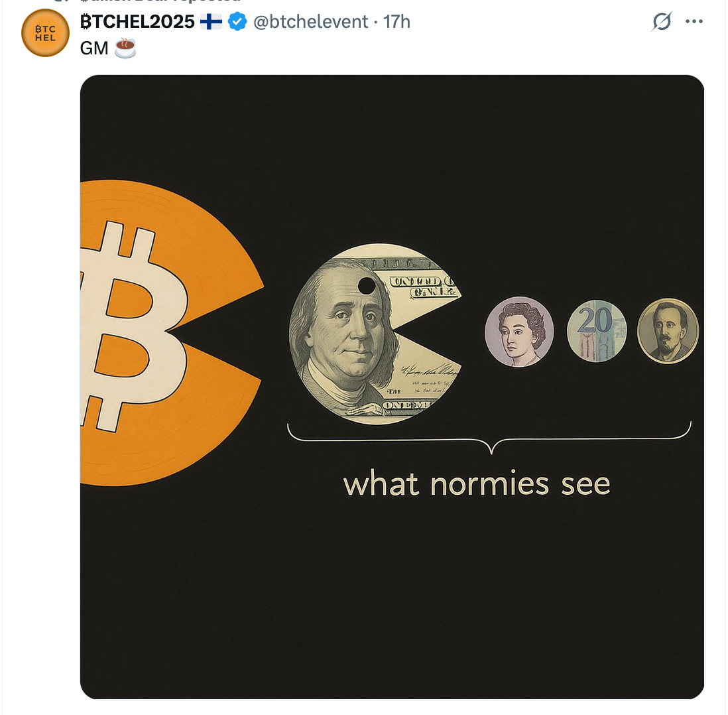Image resolution: width=728 pixels, height=715 pixels.
Task: Click the blue verified checkmark badge
Action: 237,21
